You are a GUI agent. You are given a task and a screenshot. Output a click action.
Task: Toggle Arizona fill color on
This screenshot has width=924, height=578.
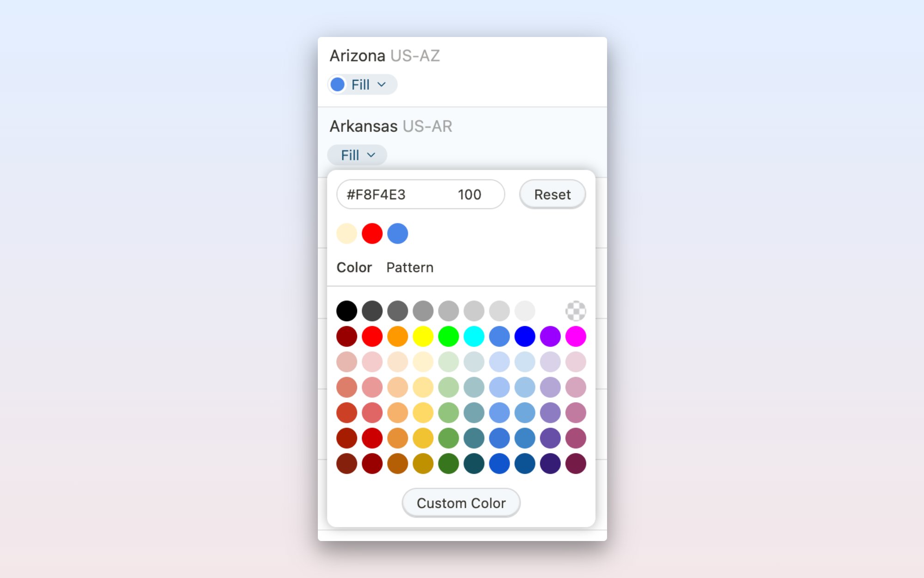pos(339,83)
